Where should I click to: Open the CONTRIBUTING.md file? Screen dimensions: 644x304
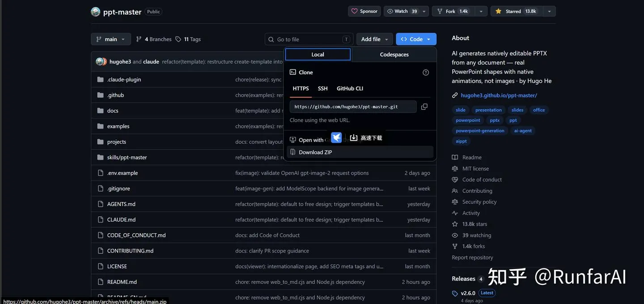(x=130, y=251)
